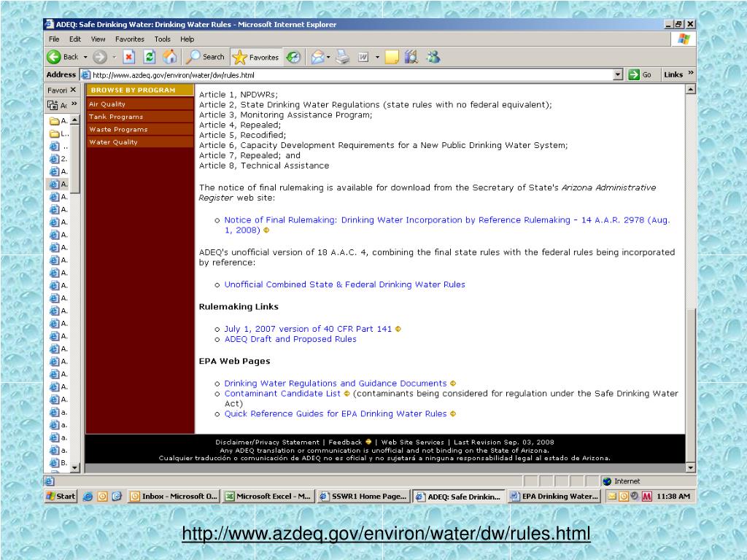Switch to EPA Drinking Water taskbar button
The height and width of the screenshot is (560, 747).
[554, 496]
